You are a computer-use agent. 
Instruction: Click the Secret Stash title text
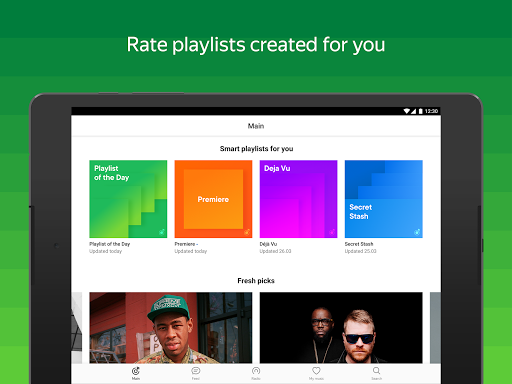359,244
